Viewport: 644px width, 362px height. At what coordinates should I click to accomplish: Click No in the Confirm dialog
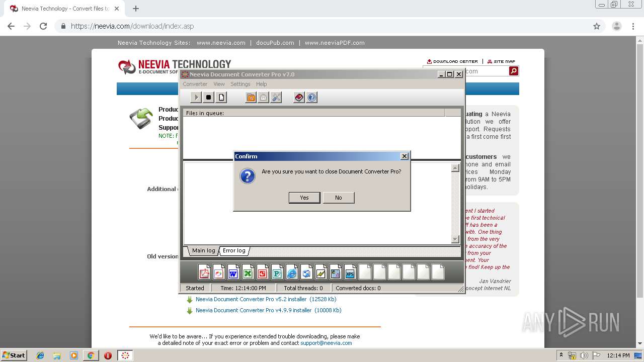click(x=339, y=198)
